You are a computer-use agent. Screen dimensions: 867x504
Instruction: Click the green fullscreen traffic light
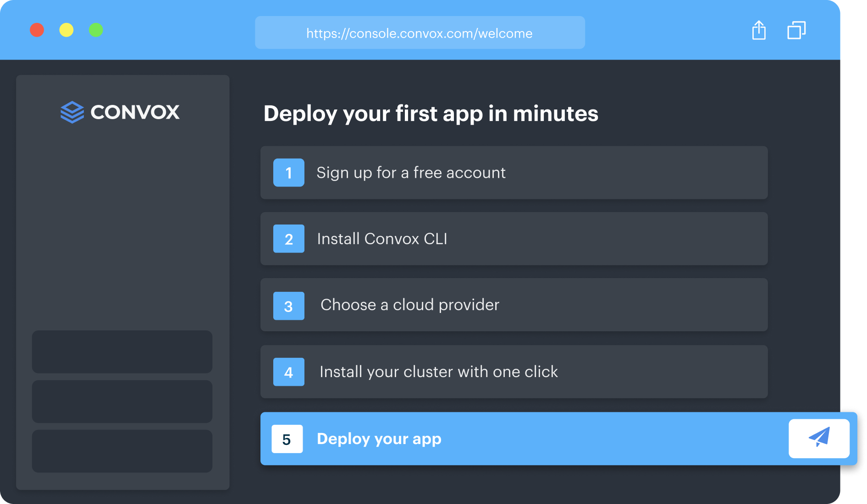point(96,30)
